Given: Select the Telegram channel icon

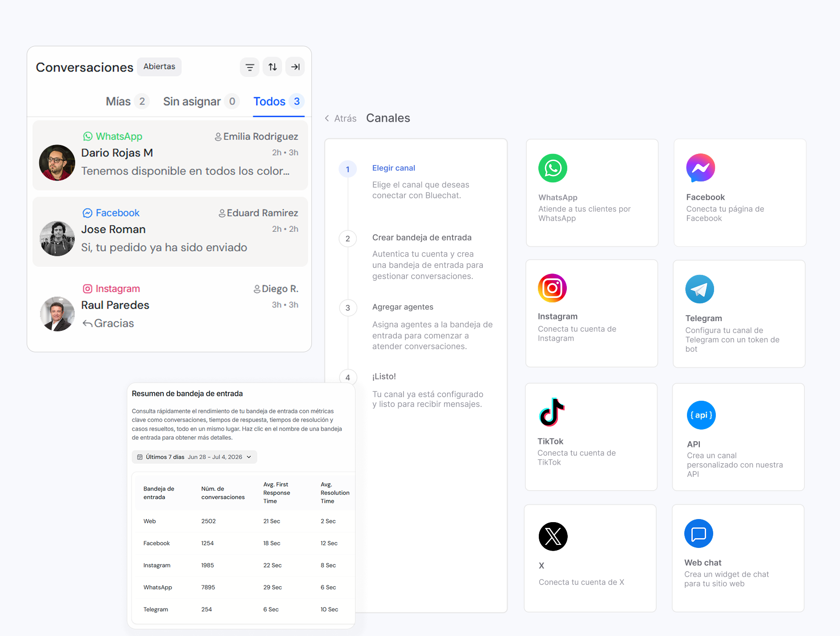Looking at the screenshot, I should 699,289.
